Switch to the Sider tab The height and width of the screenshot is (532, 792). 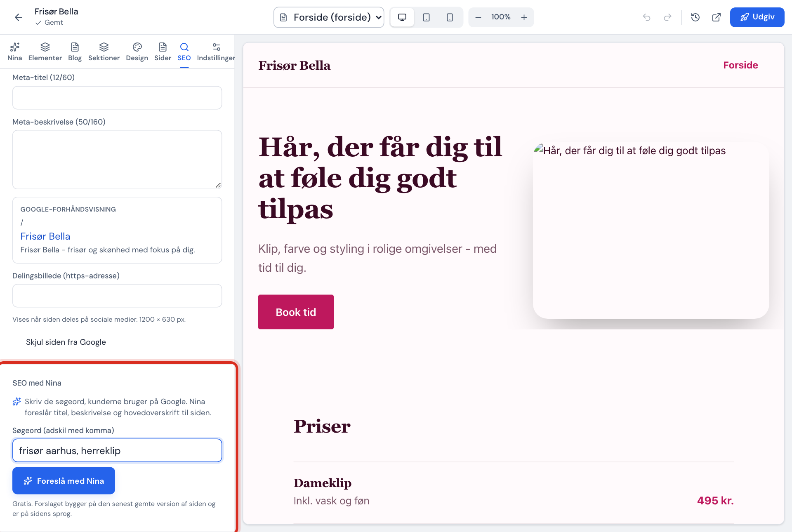pyautogui.click(x=163, y=52)
